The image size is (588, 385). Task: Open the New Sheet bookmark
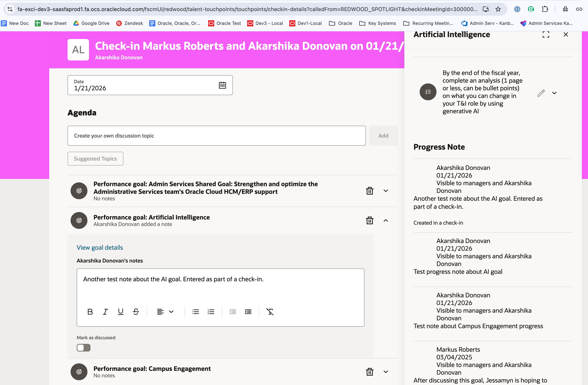click(51, 23)
